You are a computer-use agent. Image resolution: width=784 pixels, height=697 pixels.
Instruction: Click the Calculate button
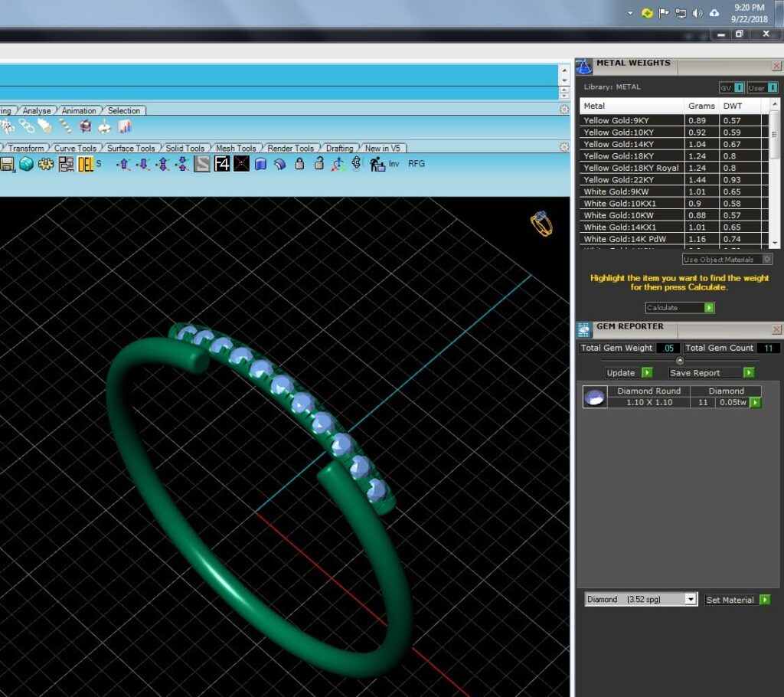click(x=680, y=308)
